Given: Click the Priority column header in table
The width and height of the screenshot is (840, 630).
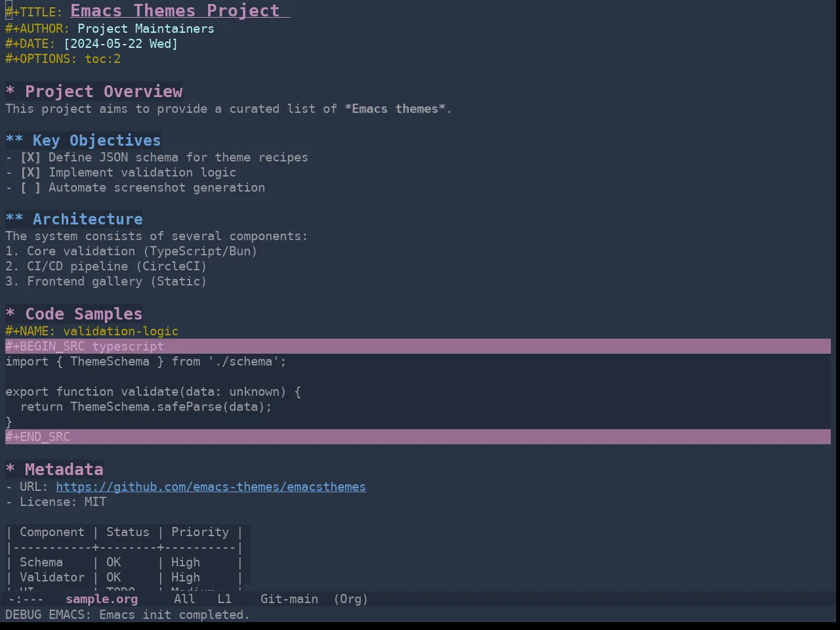Looking at the screenshot, I should click(200, 532).
